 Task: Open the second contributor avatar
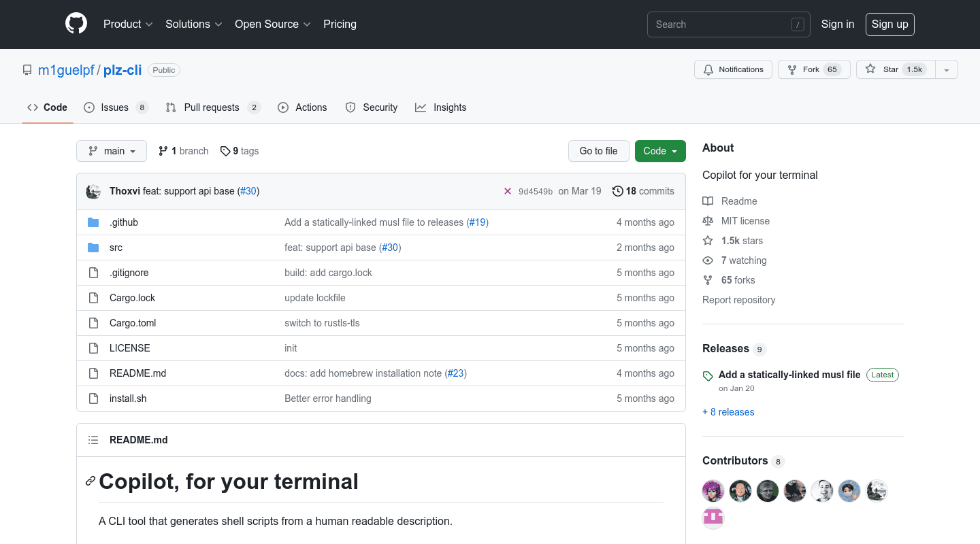pos(740,491)
